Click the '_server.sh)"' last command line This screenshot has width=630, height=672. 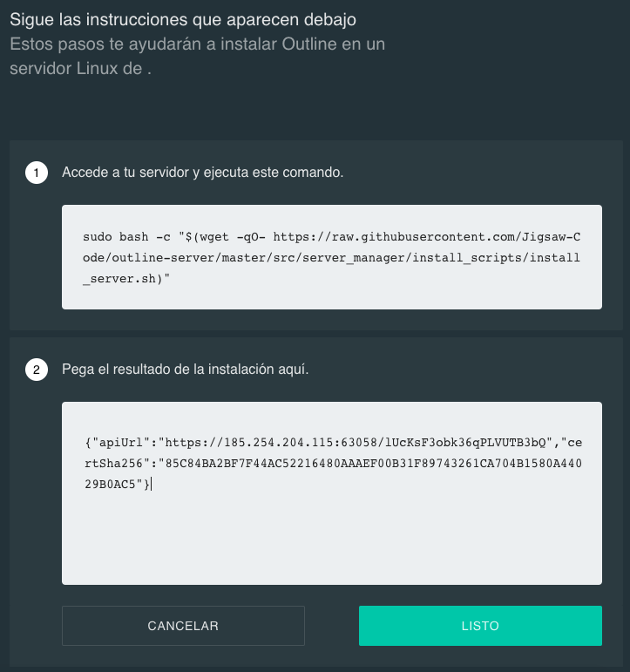pos(126,279)
